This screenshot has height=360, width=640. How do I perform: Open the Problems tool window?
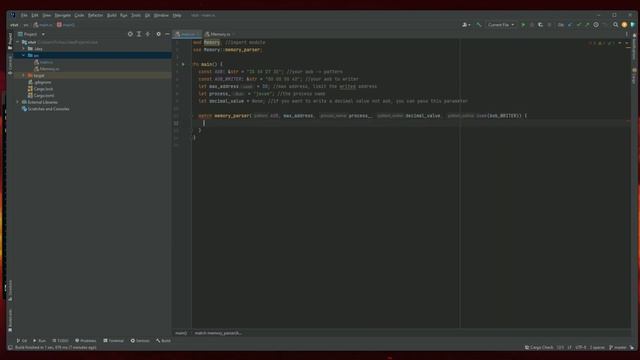pos(86,340)
